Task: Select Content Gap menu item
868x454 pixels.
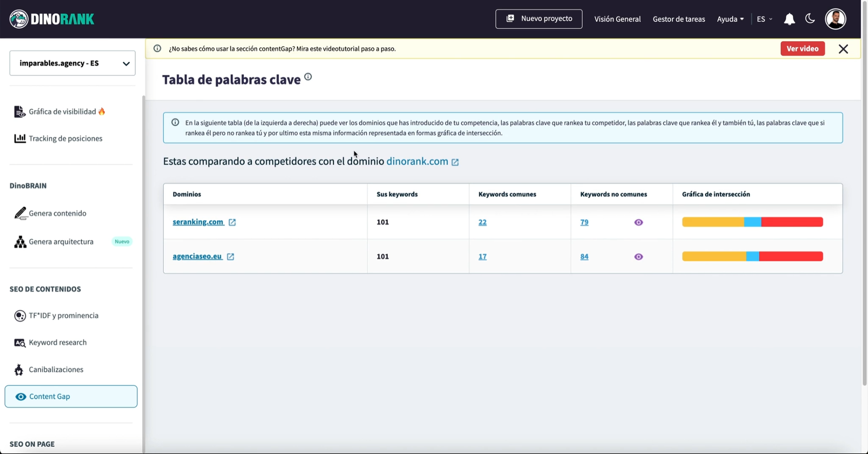Action: (x=71, y=397)
